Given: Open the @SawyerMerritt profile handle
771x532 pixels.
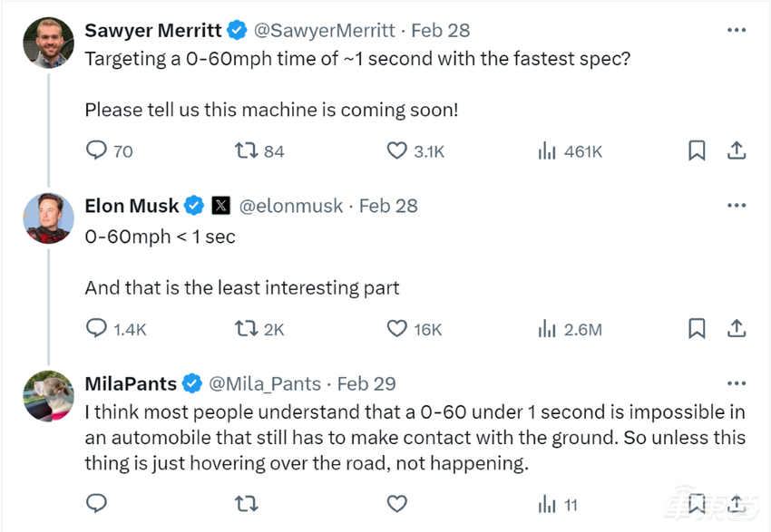Looking at the screenshot, I should coord(324,30).
